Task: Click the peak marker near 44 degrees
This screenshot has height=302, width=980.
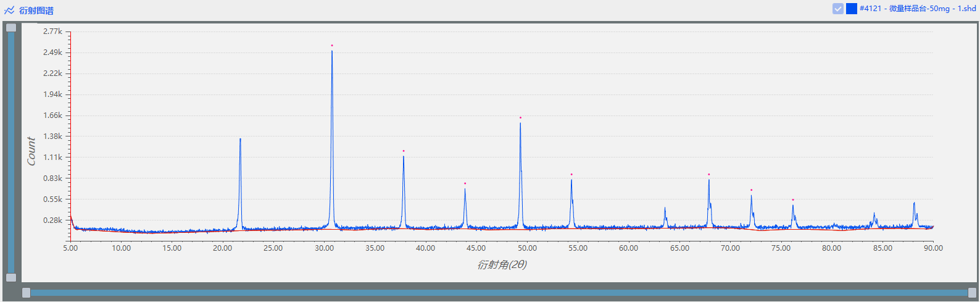Action: pyautogui.click(x=465, y=183)
